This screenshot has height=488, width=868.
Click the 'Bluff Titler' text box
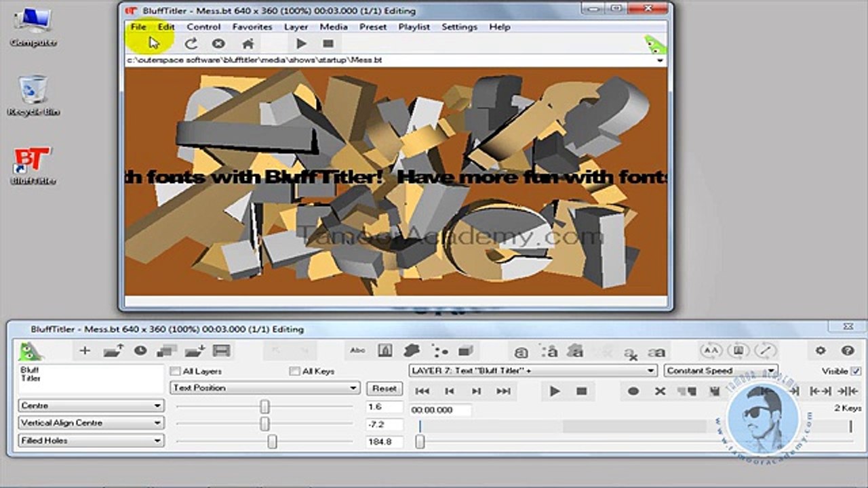click(91, 380)
